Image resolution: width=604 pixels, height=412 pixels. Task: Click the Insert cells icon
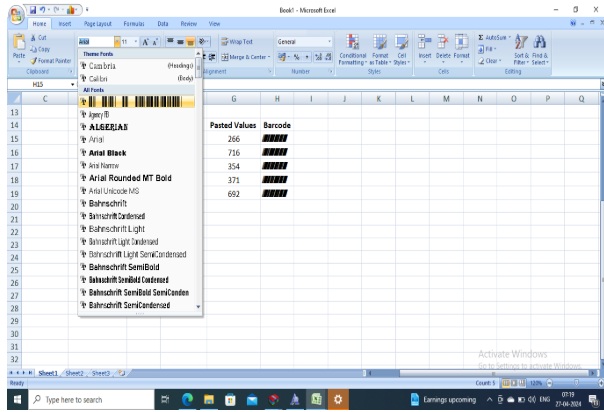click(x=425, y=48)
